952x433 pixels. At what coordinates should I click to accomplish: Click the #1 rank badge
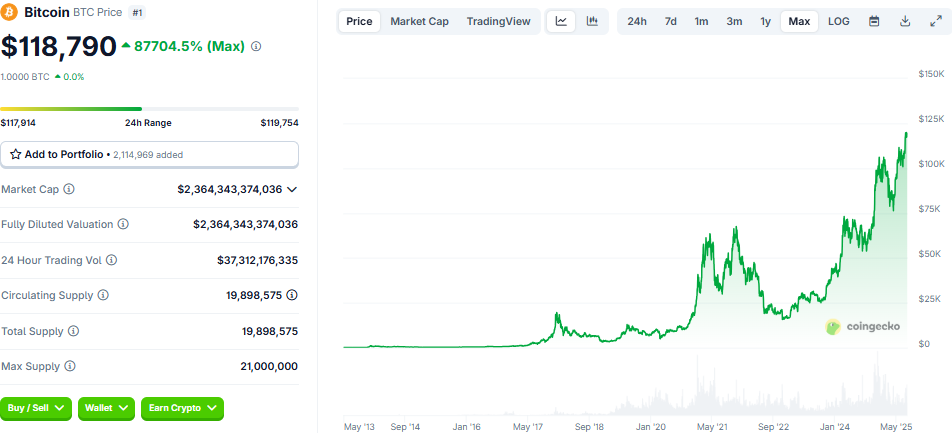click(x=137, y=12)
